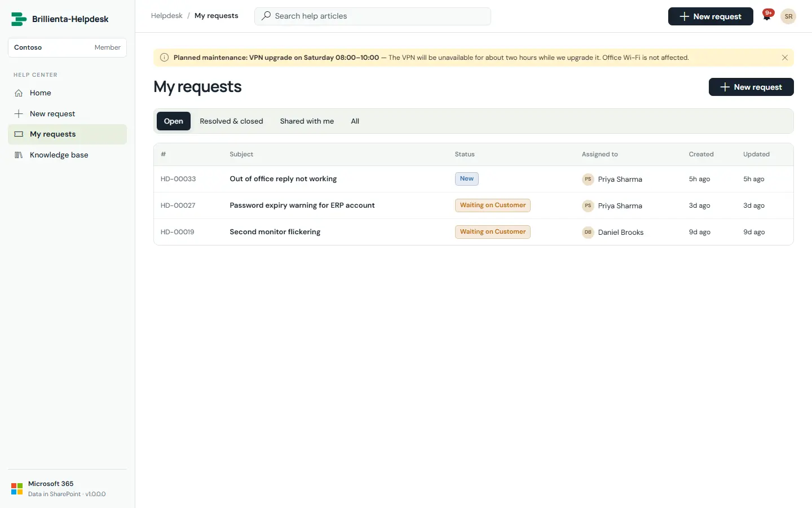Click ticket number HD-00019

tap(178, 232)
